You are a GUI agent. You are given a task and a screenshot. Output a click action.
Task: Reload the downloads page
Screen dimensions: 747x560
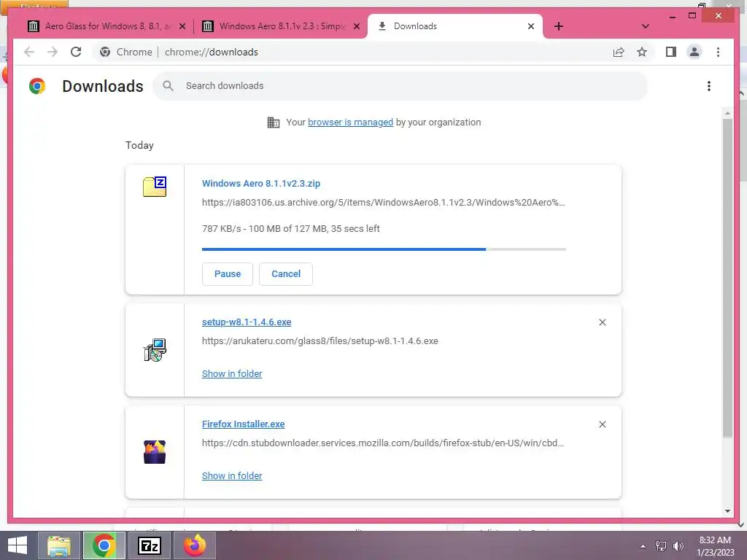click(x=76, y=52)
